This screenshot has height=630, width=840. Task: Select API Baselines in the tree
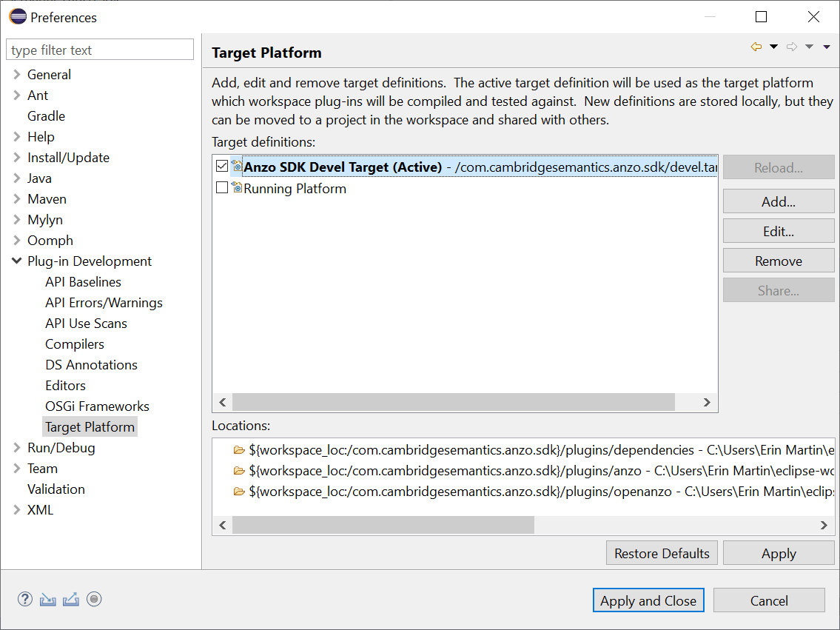(83, 282)
